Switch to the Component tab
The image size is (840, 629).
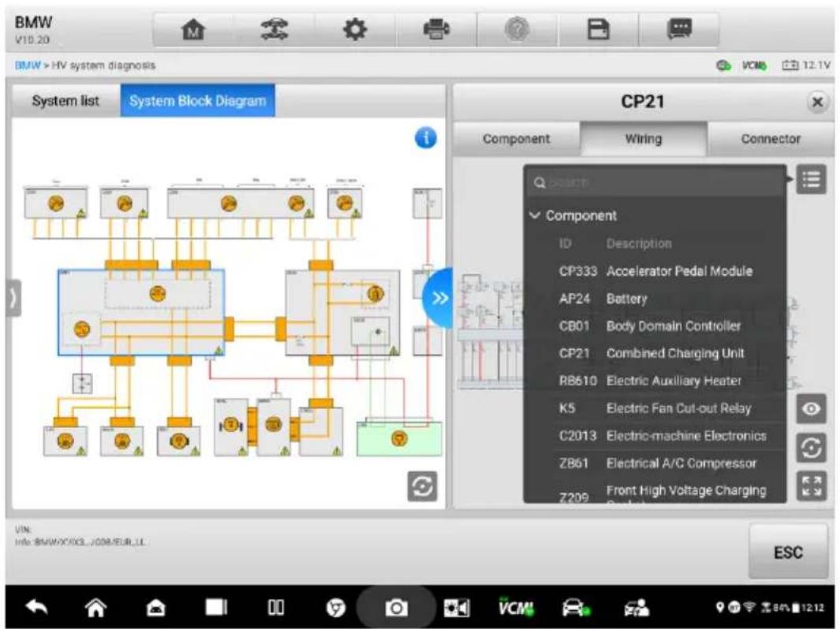(517, 139)
